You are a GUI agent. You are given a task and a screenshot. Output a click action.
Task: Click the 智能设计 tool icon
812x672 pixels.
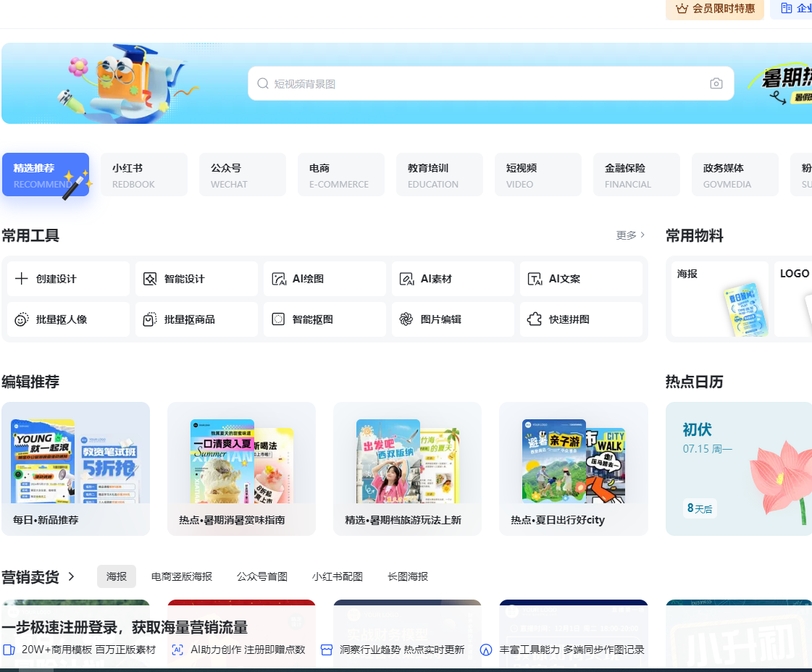150,279
